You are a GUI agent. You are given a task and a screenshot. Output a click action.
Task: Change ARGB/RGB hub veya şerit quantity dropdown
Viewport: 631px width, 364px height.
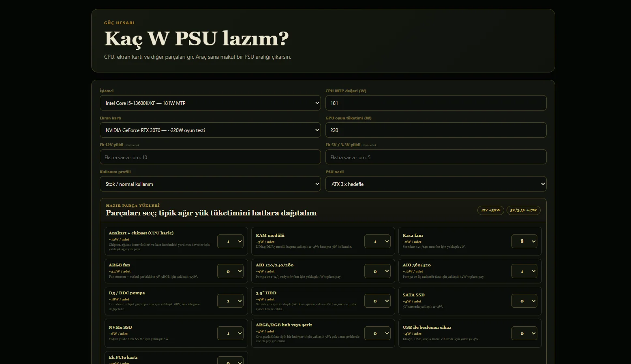(377, 333)
